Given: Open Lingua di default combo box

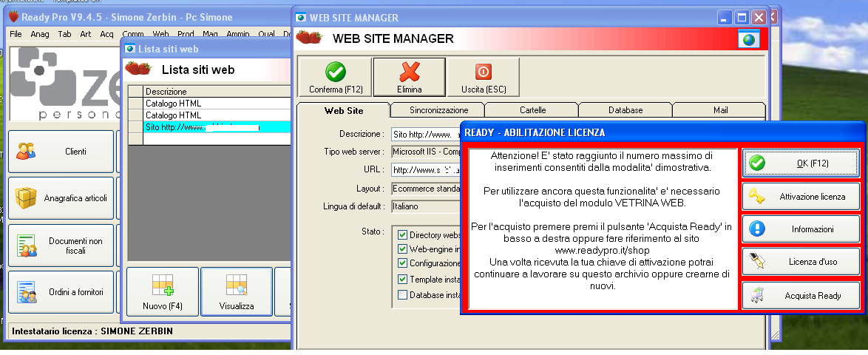Looking at the screenshot, I should click(x=426, y=206).
